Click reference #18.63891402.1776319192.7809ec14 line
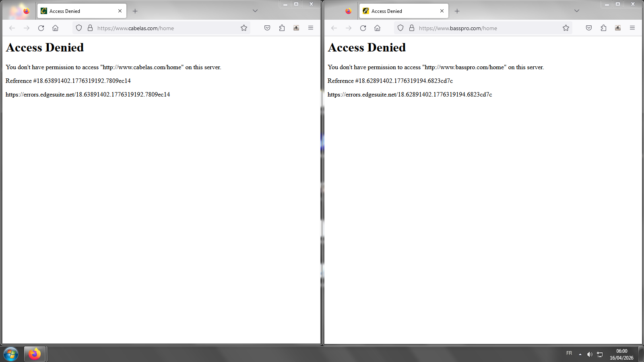Viewport: 644px width, 362px height. click(68, 81)
